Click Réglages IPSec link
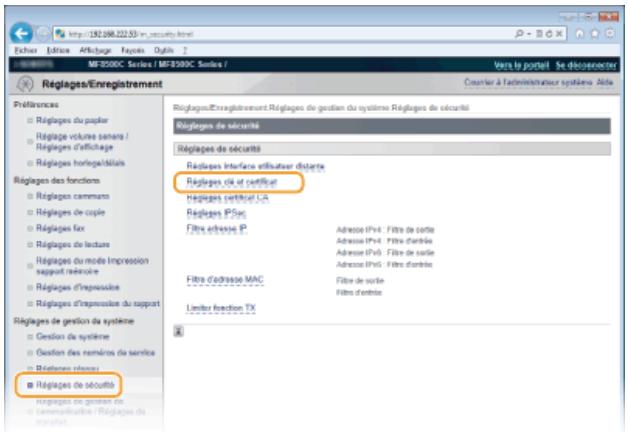Screen dimensions: 628x432 tap(216, 213)
